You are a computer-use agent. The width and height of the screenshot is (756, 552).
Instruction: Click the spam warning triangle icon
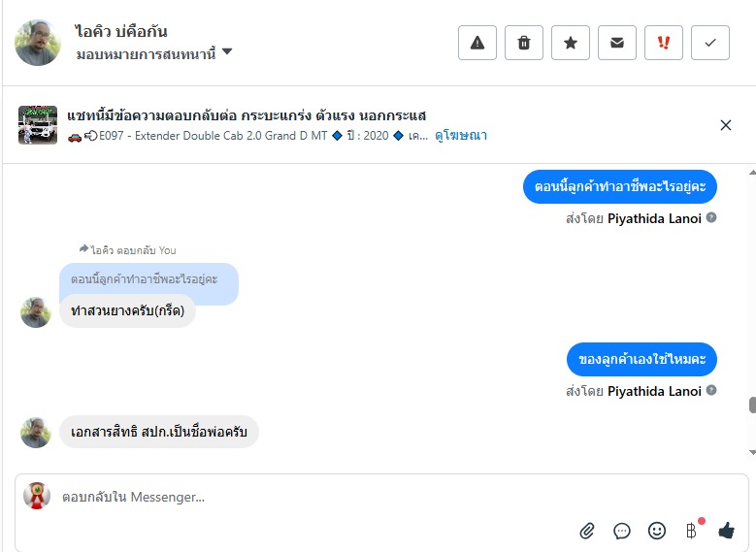click(477, 43)
